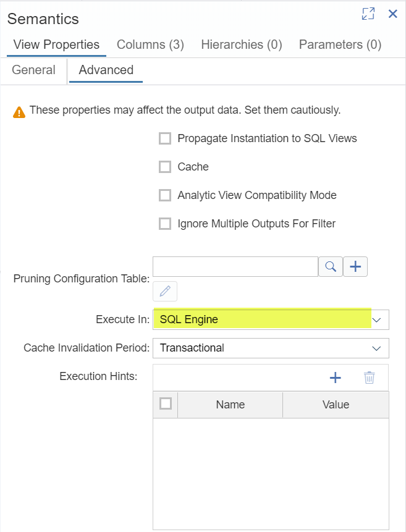Open the Execute In dropdown
Screen dimensions: 406x532
377,319
